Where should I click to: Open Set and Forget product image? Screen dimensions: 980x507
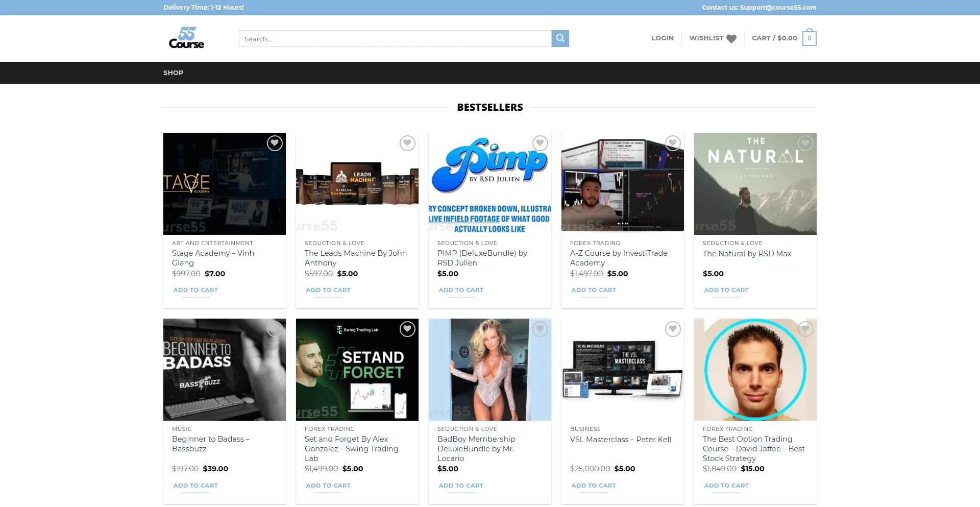(357, 370)
